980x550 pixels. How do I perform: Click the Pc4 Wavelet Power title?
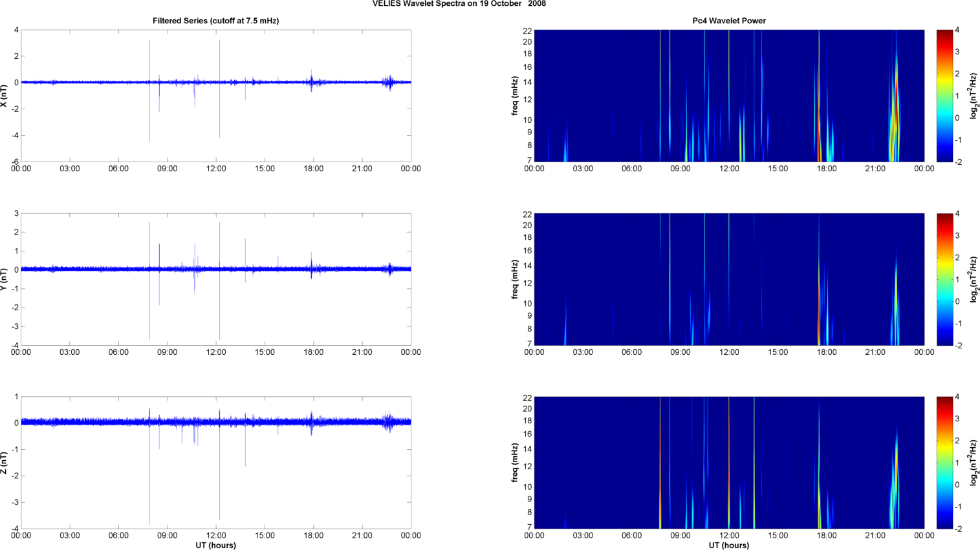coord(728,21)
